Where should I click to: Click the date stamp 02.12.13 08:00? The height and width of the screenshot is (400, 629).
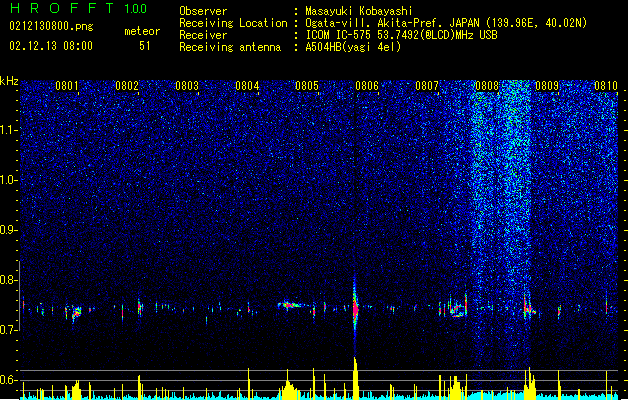(x=51, y=46)
